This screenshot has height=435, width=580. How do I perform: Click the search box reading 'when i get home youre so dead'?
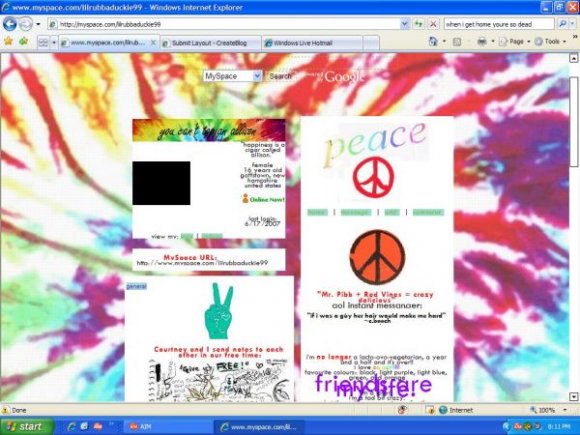(499, 24)
